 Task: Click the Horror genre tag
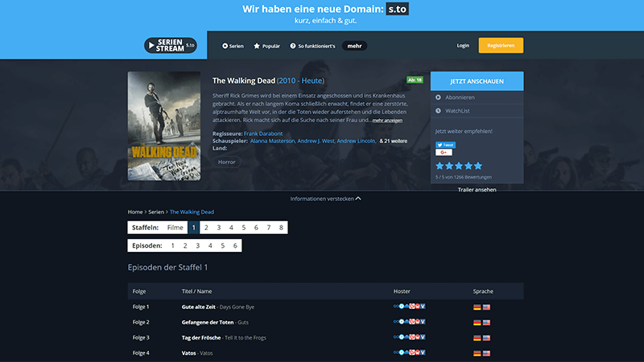click(x=227, y=162)
